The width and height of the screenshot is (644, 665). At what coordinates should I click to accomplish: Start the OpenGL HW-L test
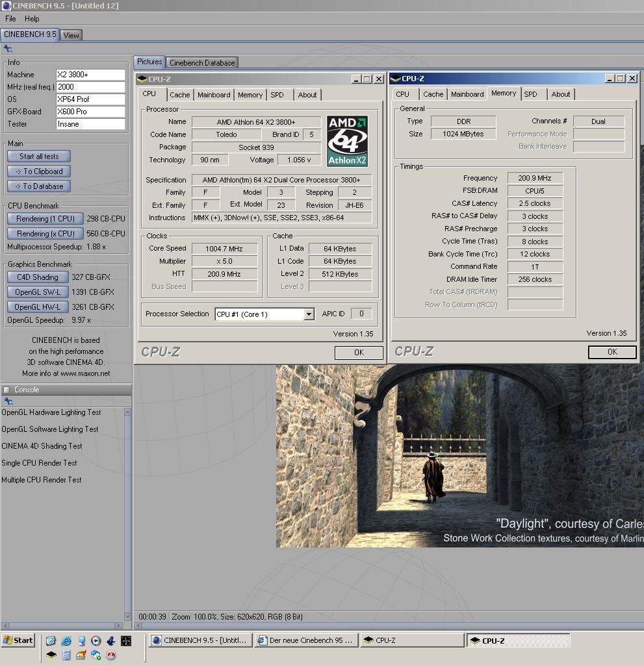[37, 307]
